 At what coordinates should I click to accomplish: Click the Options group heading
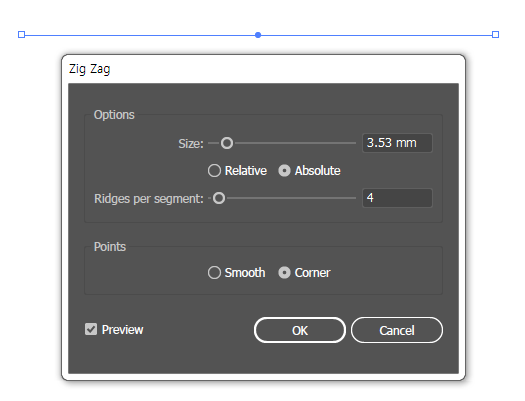pyautogui.click(x=114, y=115)
